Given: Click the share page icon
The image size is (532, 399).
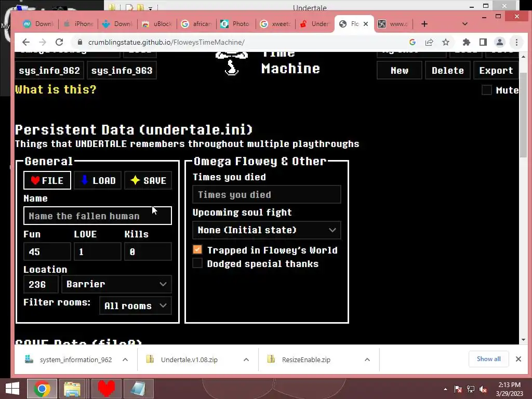Looking at the screenshot, I should 429,42.
